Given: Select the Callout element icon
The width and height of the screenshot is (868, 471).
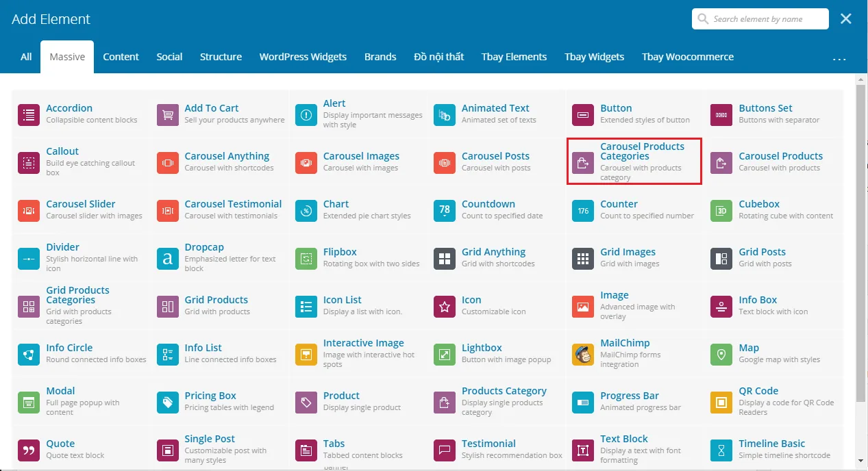Looking at the screenshot, I should tap(29, 163).
